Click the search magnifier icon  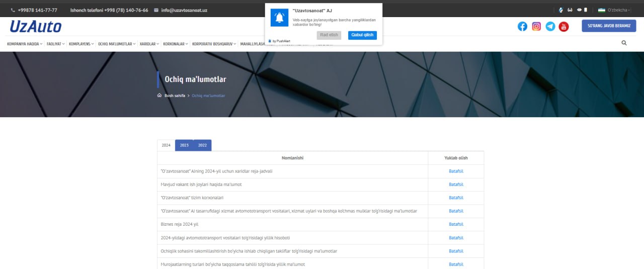pos(624,43)
